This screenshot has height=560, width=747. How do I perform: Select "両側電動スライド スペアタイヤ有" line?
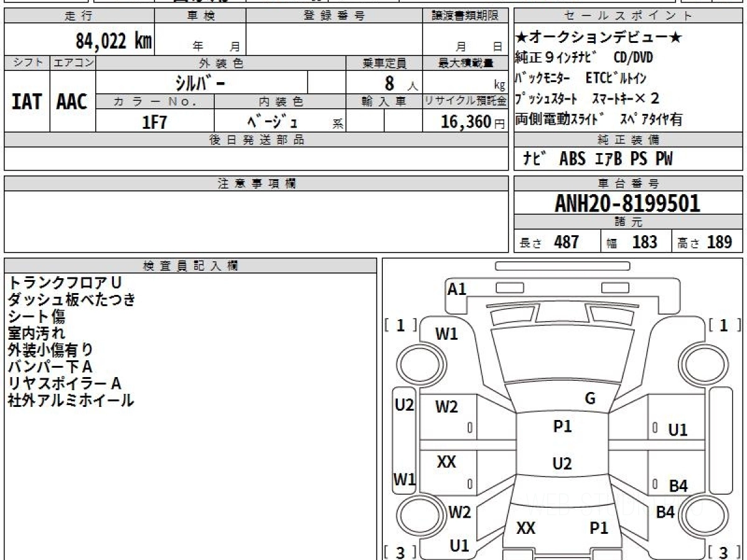pos(598,119)
